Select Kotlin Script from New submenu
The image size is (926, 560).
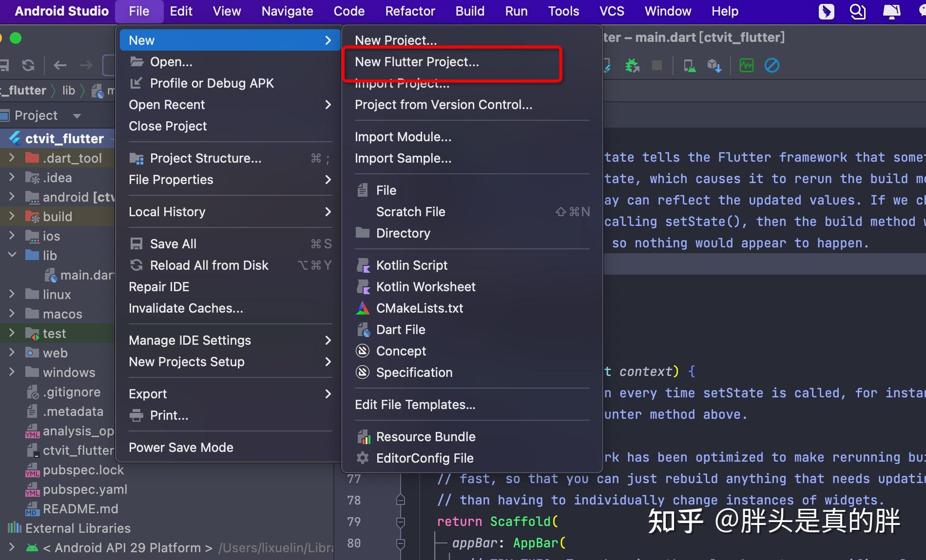[x=472, y=265]
